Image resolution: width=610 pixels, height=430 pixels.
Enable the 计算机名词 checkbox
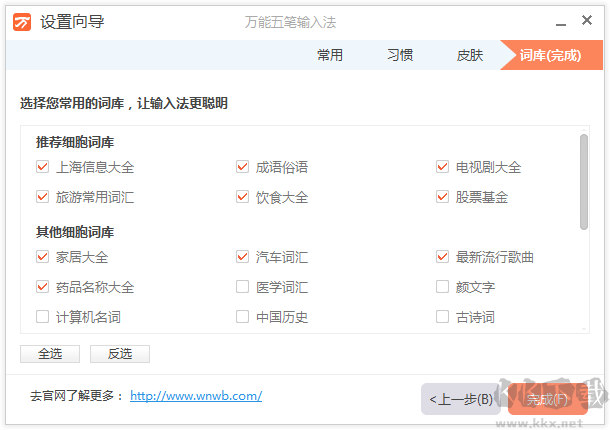(42, 317)
